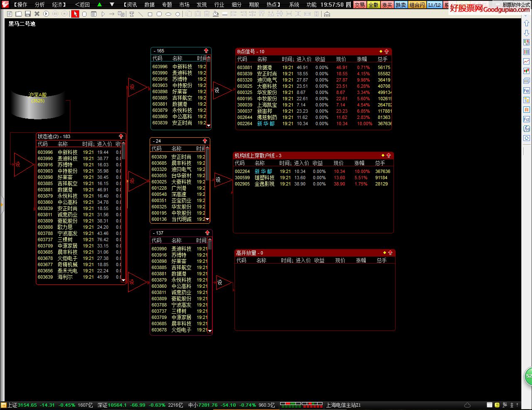This screenshot has height=410, width=532.
Task: Click the new document toolbar icon
Action: click(10, 14)
